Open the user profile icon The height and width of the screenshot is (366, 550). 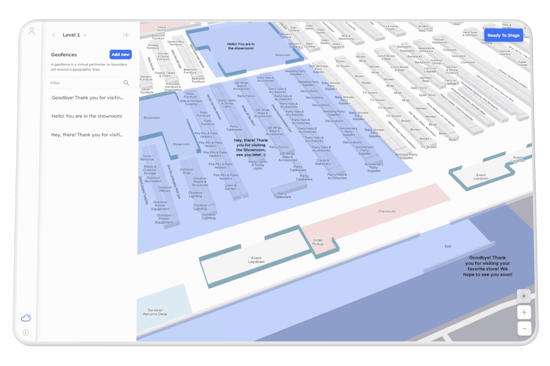[x=32, y=32]
